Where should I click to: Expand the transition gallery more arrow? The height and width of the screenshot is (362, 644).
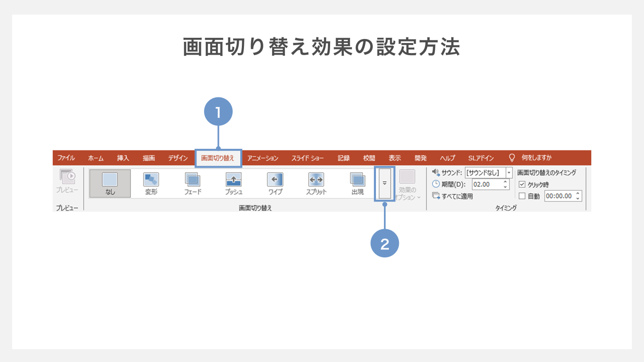pos(384,183)
